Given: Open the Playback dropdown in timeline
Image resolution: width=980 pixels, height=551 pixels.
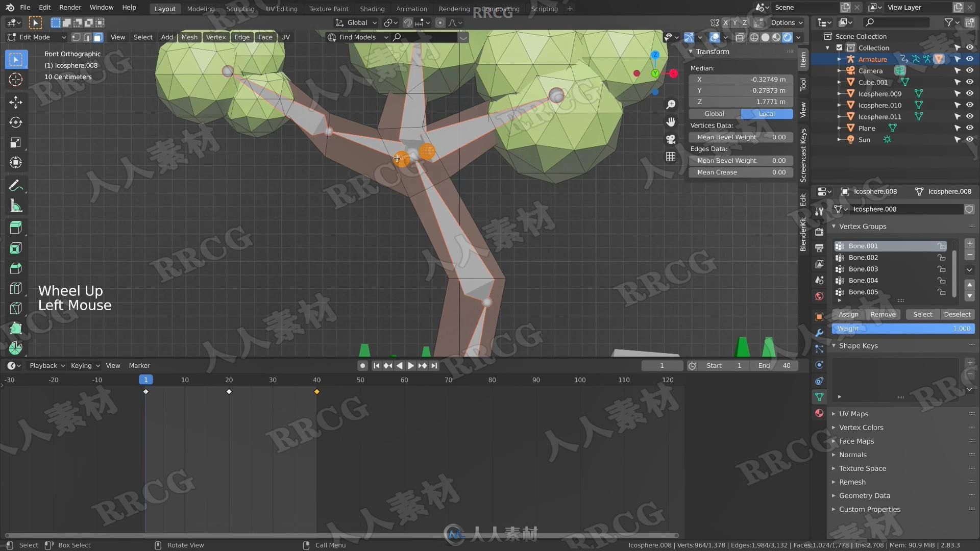Looking at the screenshot, I should [47, 366].
